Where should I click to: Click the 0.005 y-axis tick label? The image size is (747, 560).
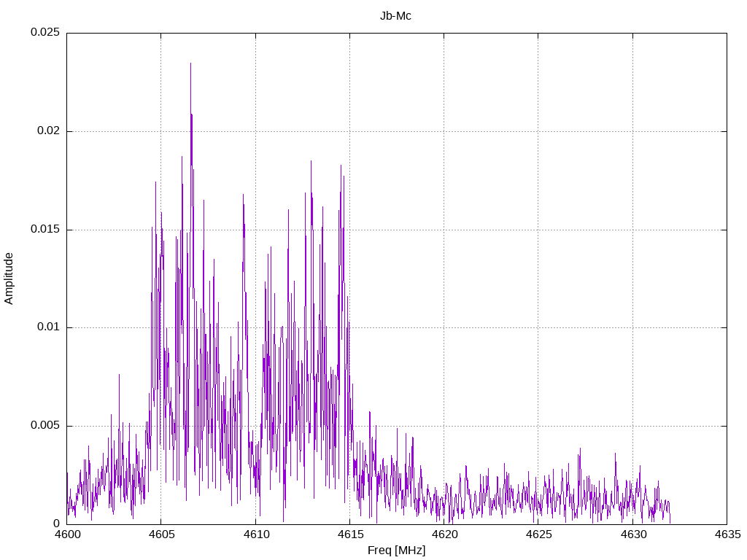click(x=44, y=426)
